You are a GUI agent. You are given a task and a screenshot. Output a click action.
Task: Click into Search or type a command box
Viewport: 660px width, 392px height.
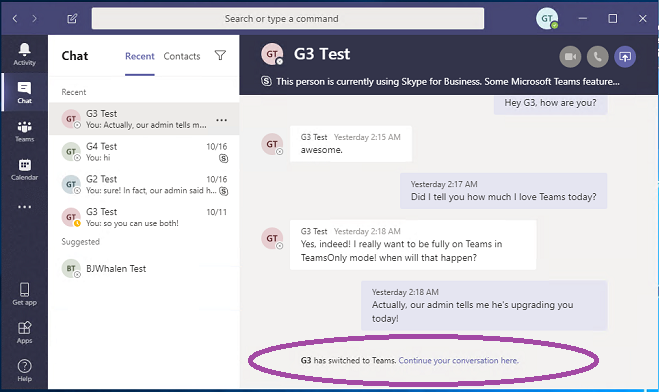288,19
